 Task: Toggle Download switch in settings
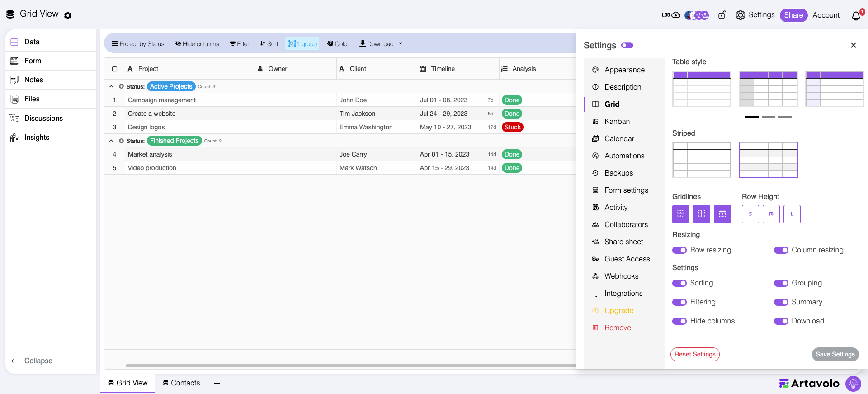click(781, 321)
